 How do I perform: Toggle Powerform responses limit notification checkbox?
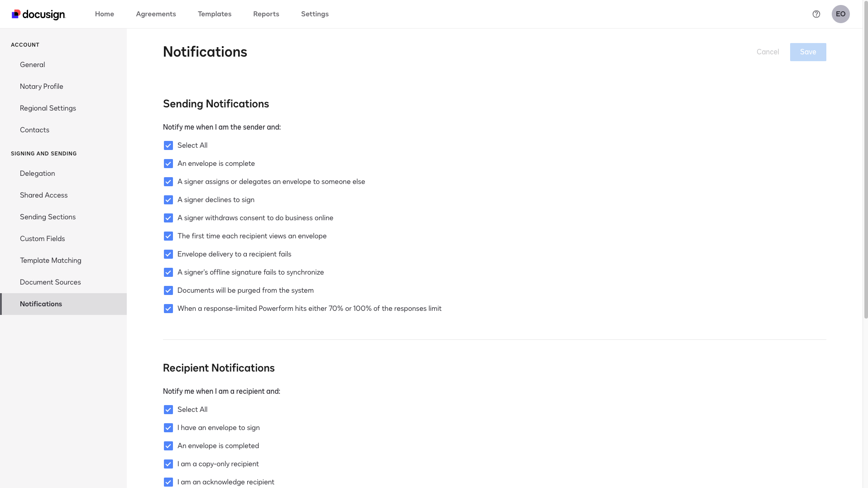tap(168, 309)
